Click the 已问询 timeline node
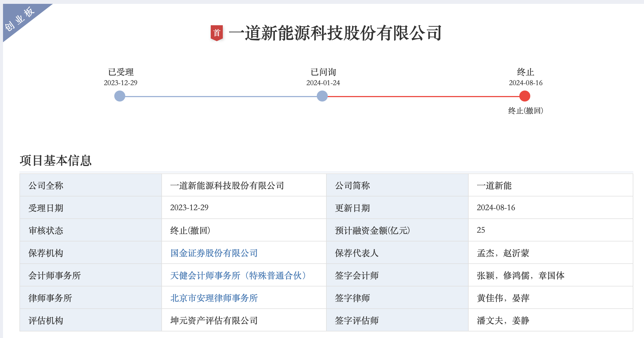644x338 pixels. click(322, 96)
